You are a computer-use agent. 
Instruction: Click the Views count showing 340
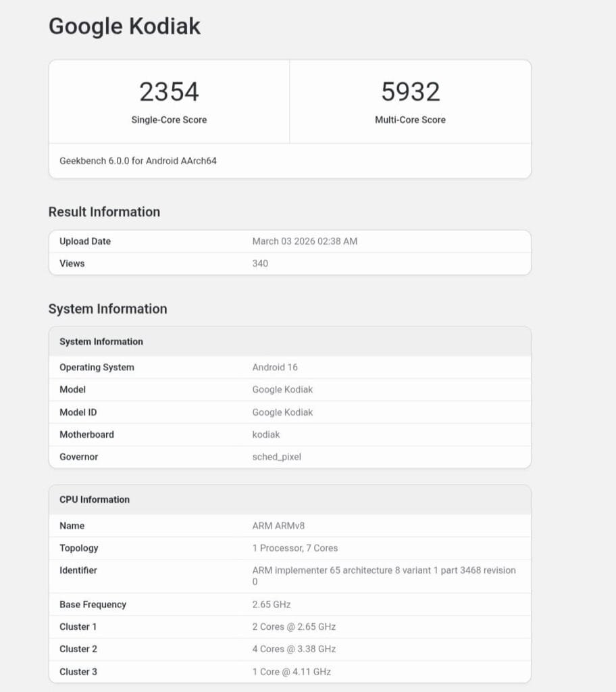coord(259,264)
